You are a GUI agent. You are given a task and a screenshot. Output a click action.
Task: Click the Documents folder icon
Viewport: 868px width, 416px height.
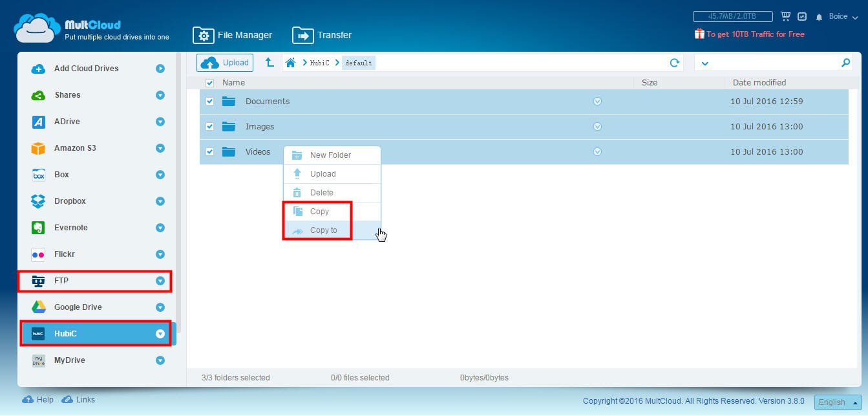pos(229,101)
